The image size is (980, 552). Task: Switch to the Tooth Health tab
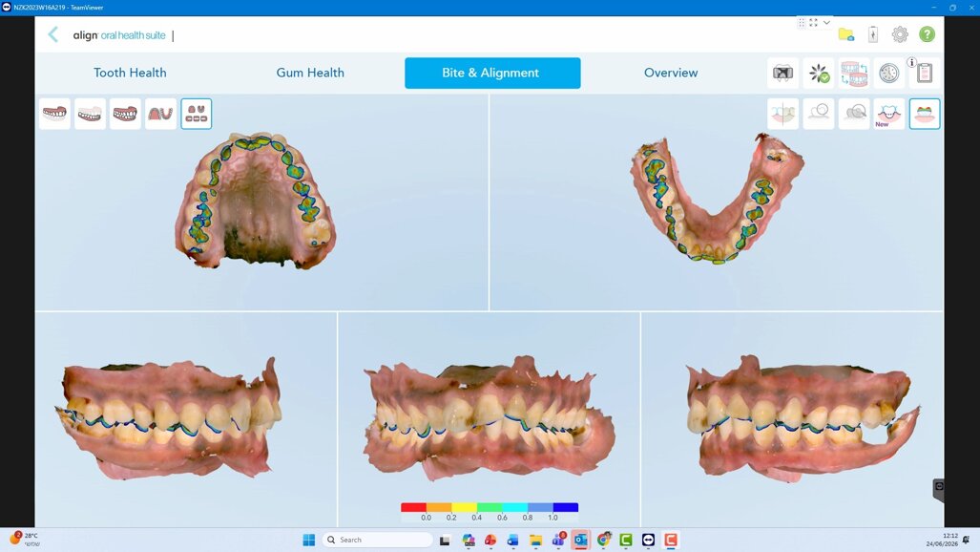tap(130, 73)
